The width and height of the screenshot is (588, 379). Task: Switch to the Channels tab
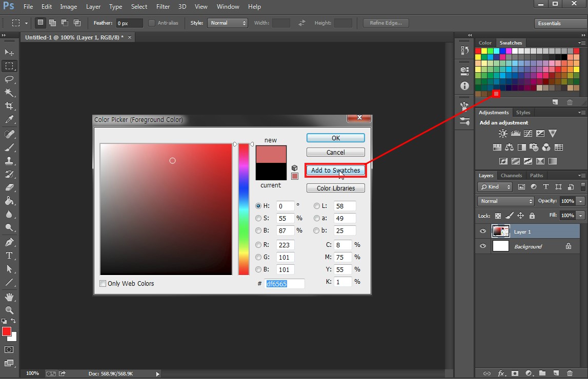click(511, 175)
